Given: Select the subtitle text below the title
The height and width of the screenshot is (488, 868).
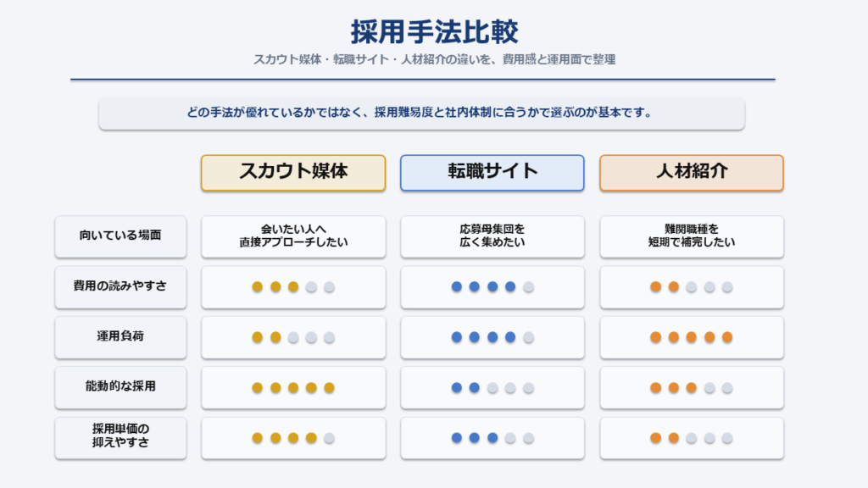Looking at the screenshot, I should point(434,60).
